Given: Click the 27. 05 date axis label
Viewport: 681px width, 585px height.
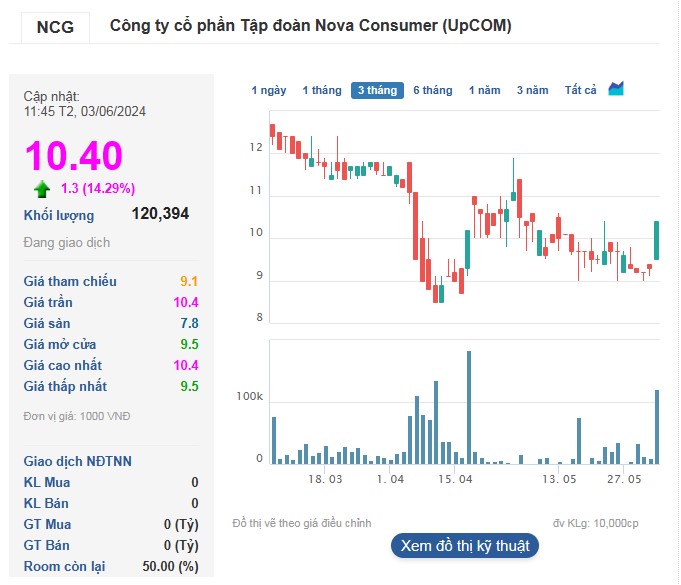Looking at the screenshot, I should [624, 480].
